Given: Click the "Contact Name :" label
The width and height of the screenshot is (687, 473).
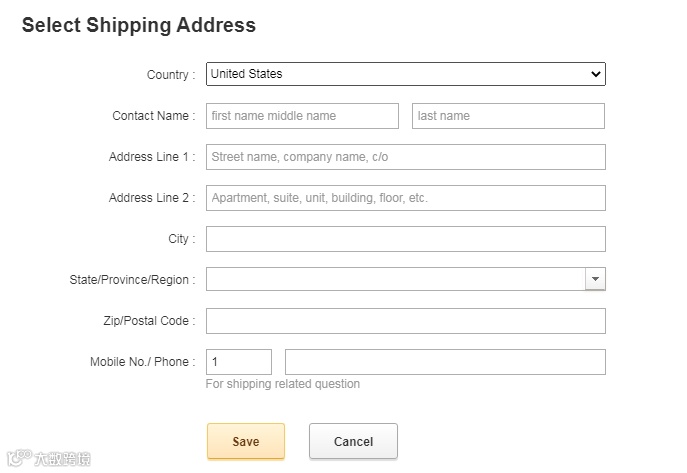Looking at the screenshot, I should (x=153, y=116).
